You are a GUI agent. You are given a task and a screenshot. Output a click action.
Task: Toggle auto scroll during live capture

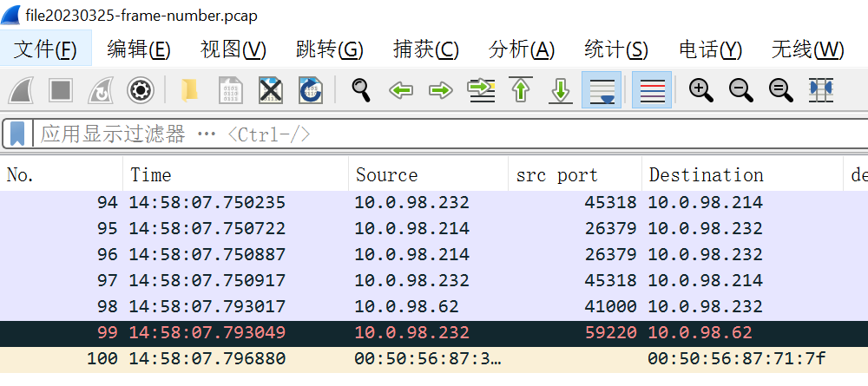602,89
